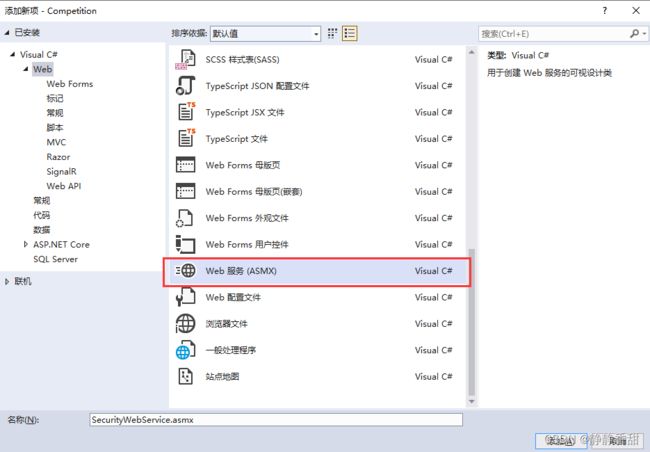The image size is (650, 452).
Task: Click the TypeScript JSON config file icon
Action: pos(185,86)
